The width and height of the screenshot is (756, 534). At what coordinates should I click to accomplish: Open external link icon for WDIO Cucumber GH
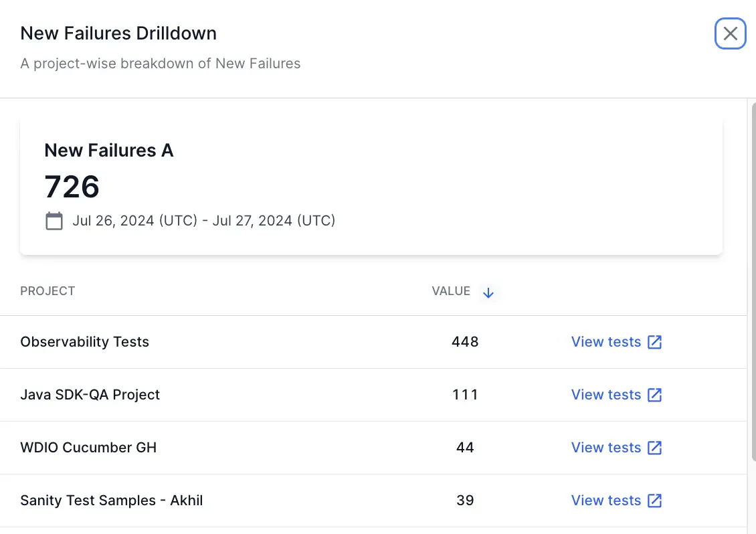pyautogui.click(x=654, y=448)
